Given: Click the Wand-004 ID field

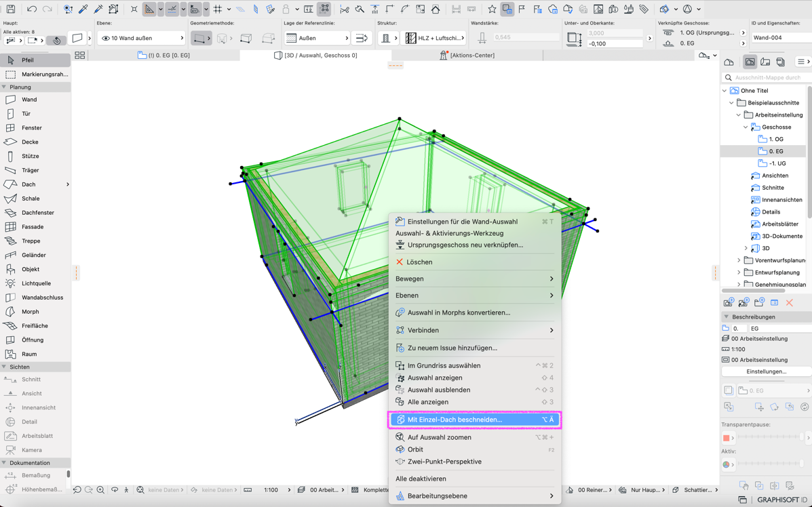Looking at the screenshot, I should click(781, 38).
